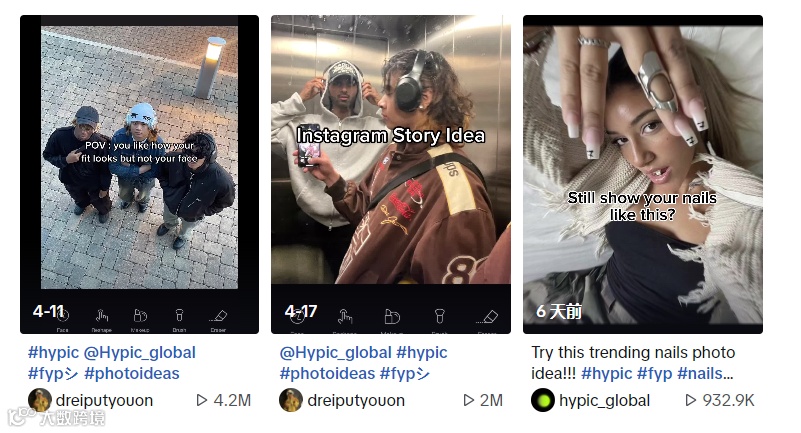Open the POV fit looks video thumbnail
The height and width of the screenshot is (433, 801).
pyautogui.click(x=139, y=175)
